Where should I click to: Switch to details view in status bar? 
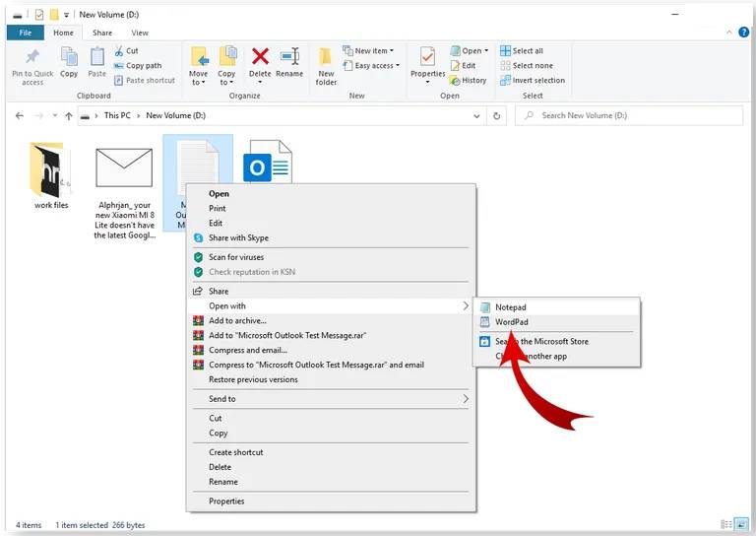click(x=726, y=524)
